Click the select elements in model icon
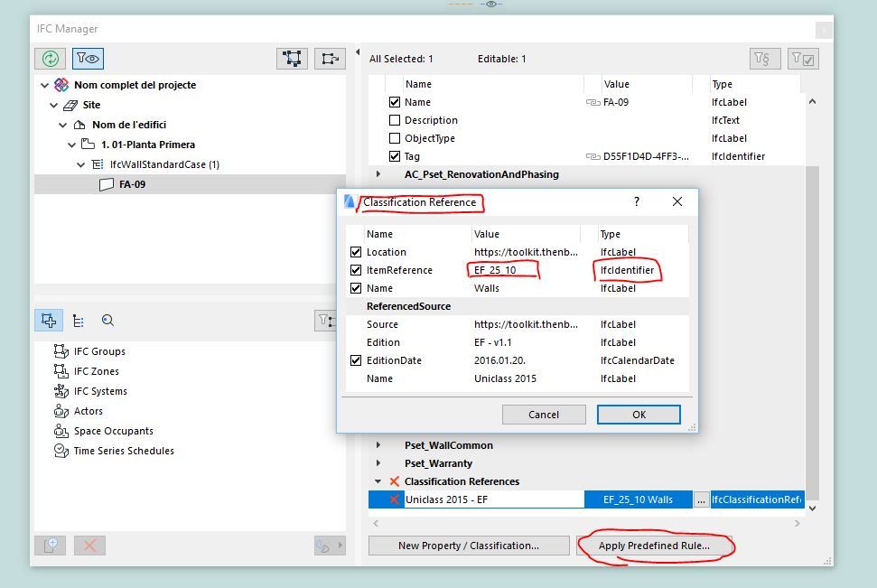This screenshot has width=877, height=588. click(292, 58)
